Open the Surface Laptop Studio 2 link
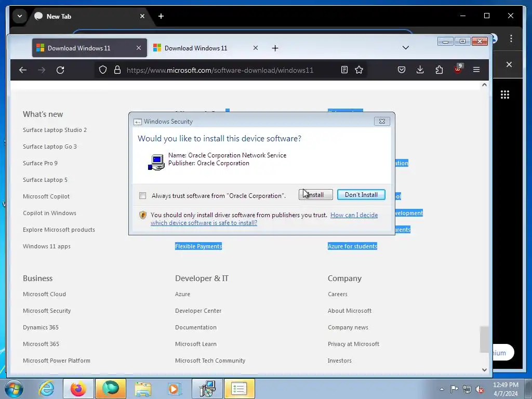 pos(55,130)
